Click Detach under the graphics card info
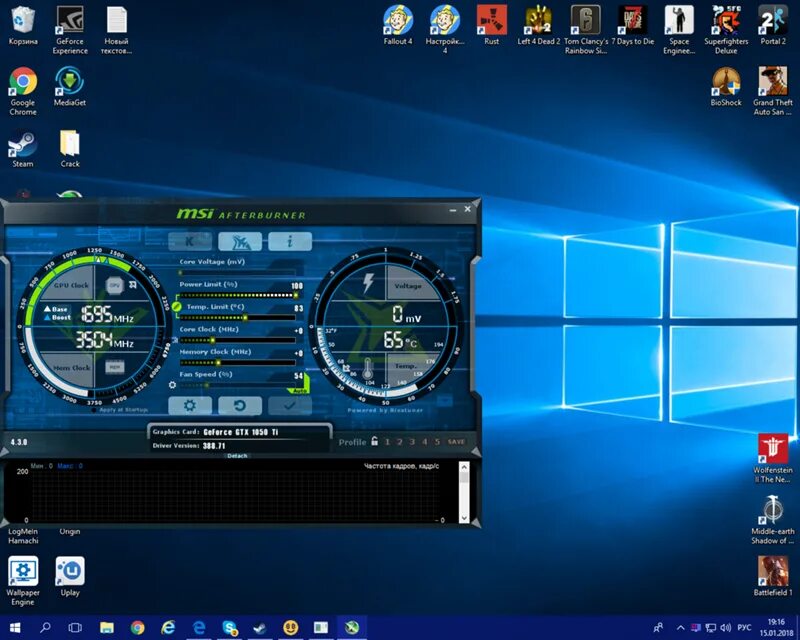Screen dimensions: 800x640 (237, 456)
